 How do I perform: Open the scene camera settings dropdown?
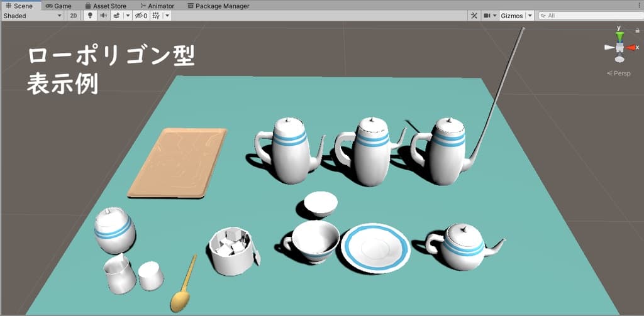coord(489,16)
